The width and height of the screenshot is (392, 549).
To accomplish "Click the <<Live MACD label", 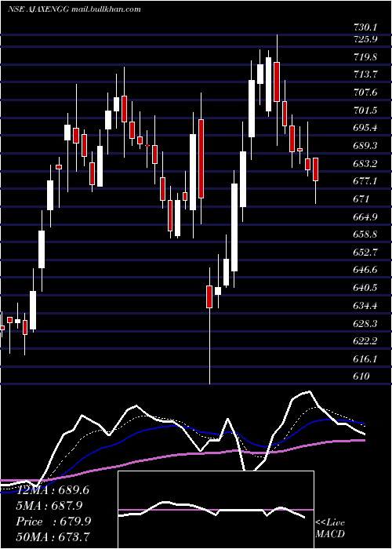I will tap(330, 529).
